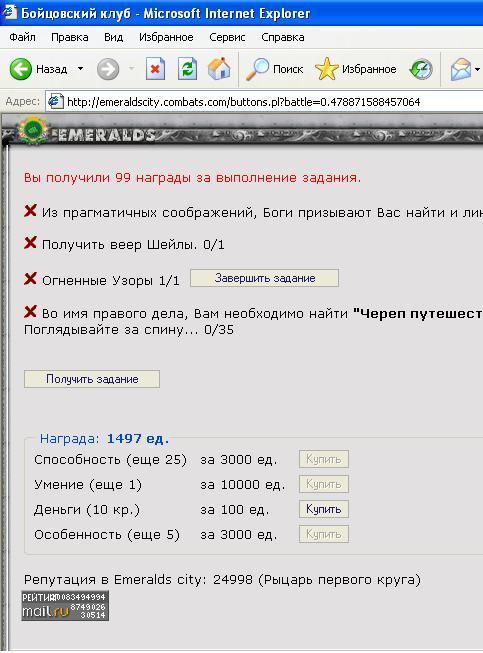Cancel the веер Шейлы quest red X

(x=30, y=242)
